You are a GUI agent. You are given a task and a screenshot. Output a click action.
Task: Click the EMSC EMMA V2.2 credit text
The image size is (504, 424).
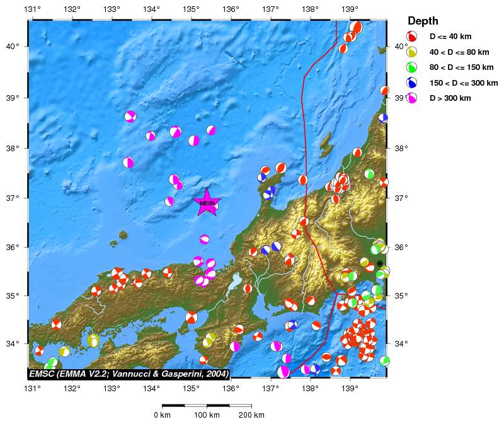tap(129, 374)
